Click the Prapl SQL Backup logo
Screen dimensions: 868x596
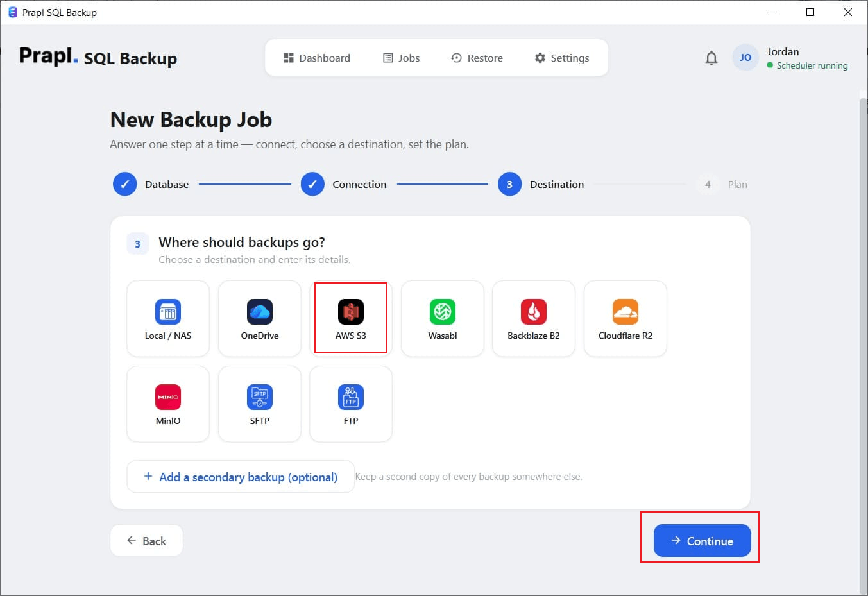point(98,57)
